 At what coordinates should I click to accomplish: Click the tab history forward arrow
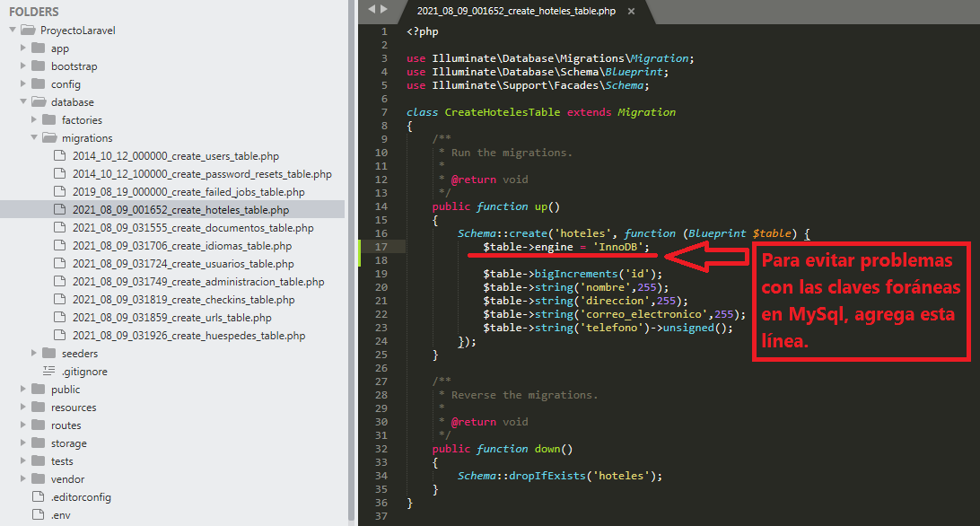(x=384, y=10)
